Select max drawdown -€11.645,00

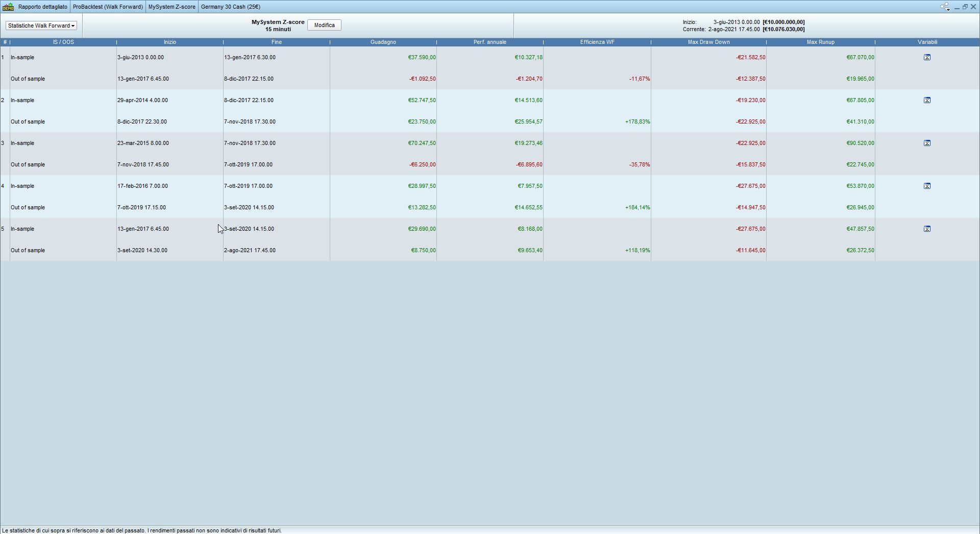[x=750, y=250]
